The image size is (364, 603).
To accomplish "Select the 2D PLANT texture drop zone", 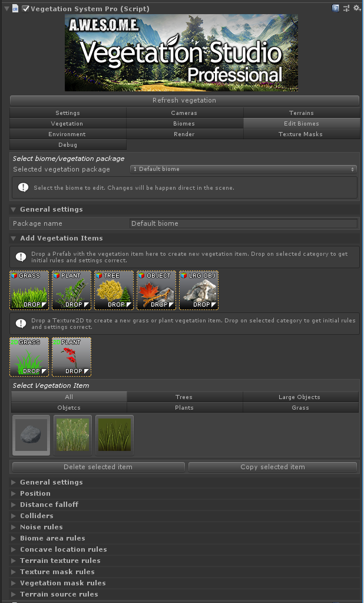I will pos(71,357).
